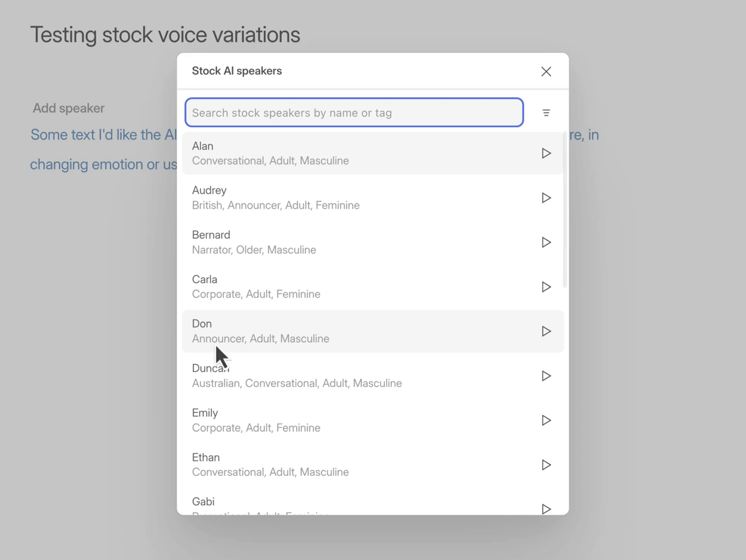The height and width of the screenshot is (560, 746).
Task: Dismiss the Stock AI speakers dialog
Action: [x=545, y=71]
